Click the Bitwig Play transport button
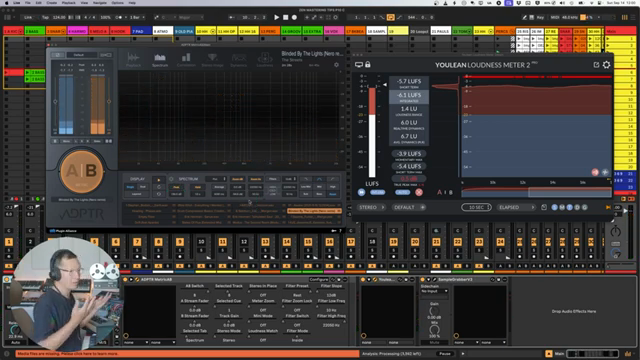 [x=276, y=18]
